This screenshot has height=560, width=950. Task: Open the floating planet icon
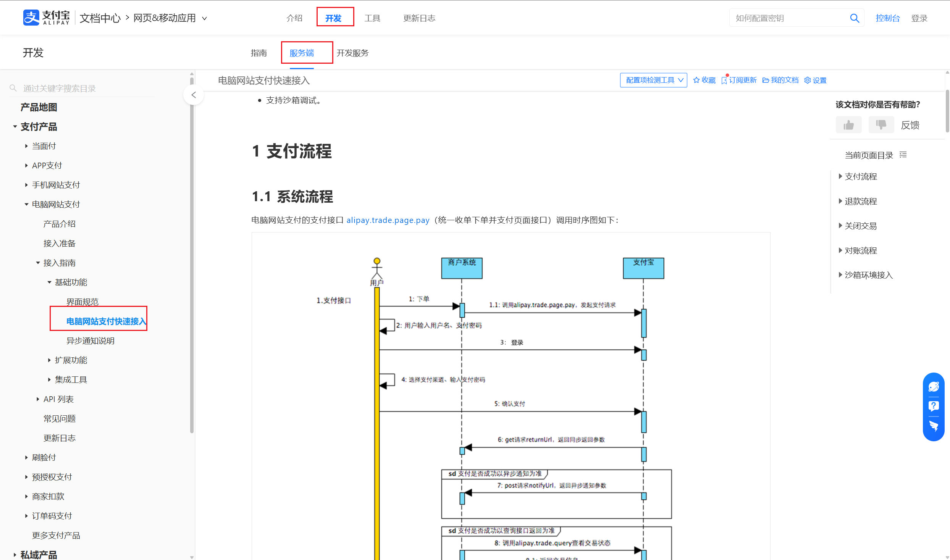[x=934, y=386]
